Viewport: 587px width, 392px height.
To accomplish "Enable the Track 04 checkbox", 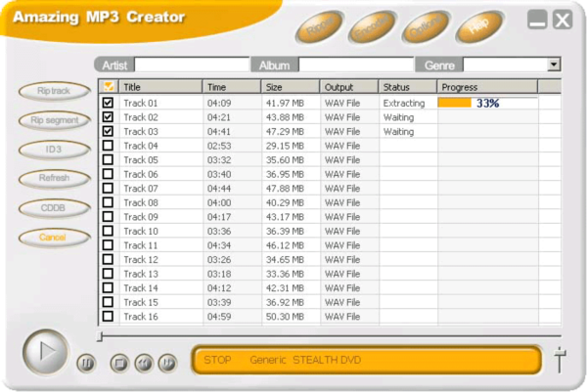I will [109, 146].
